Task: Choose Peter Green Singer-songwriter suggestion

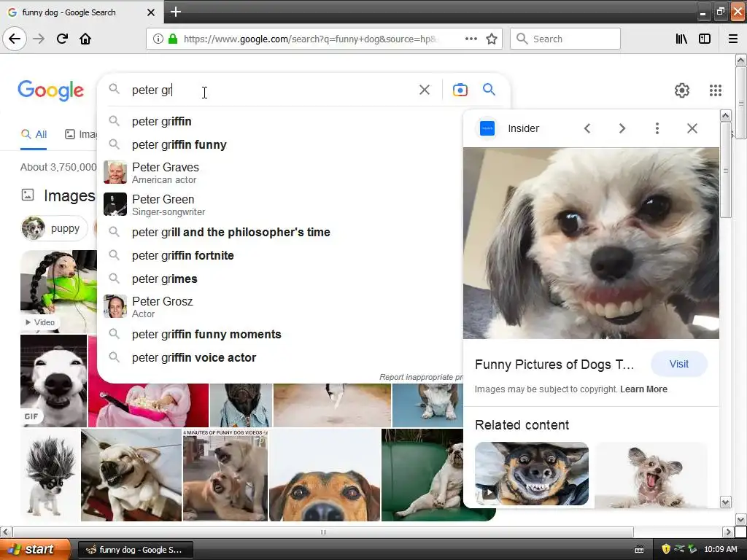Action: [x=281, y=204]
